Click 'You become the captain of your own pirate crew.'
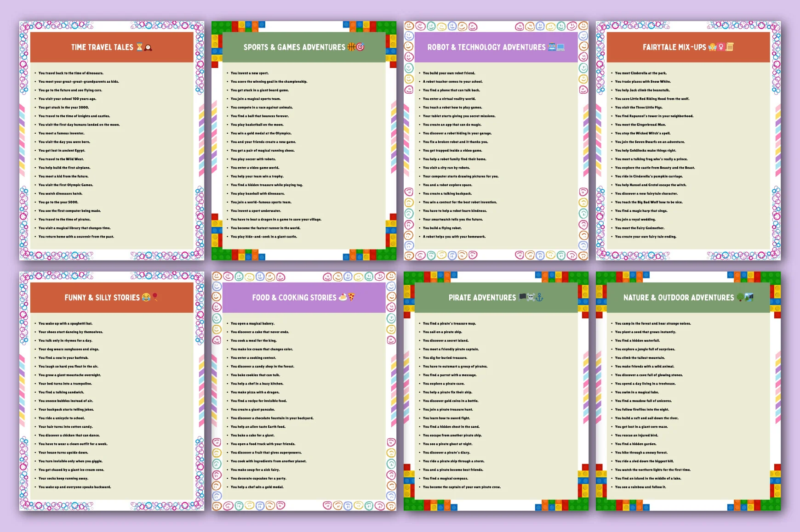This screenshot has height=532, width=800. pos(462,487)
